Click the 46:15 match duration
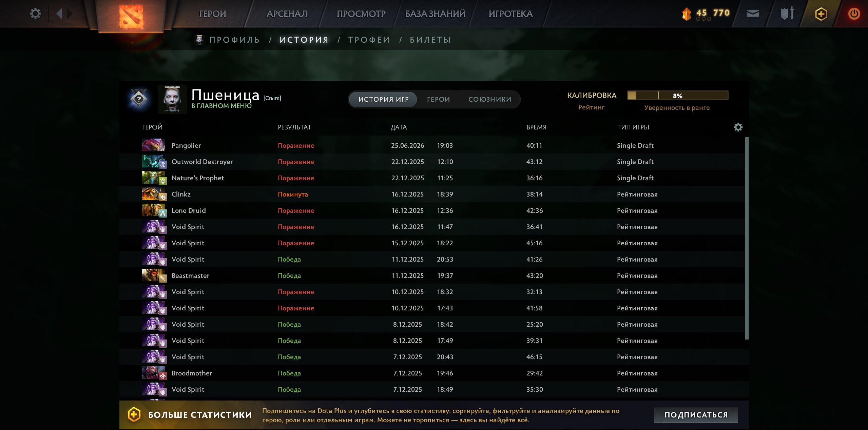868x430 pixels. 534,357
